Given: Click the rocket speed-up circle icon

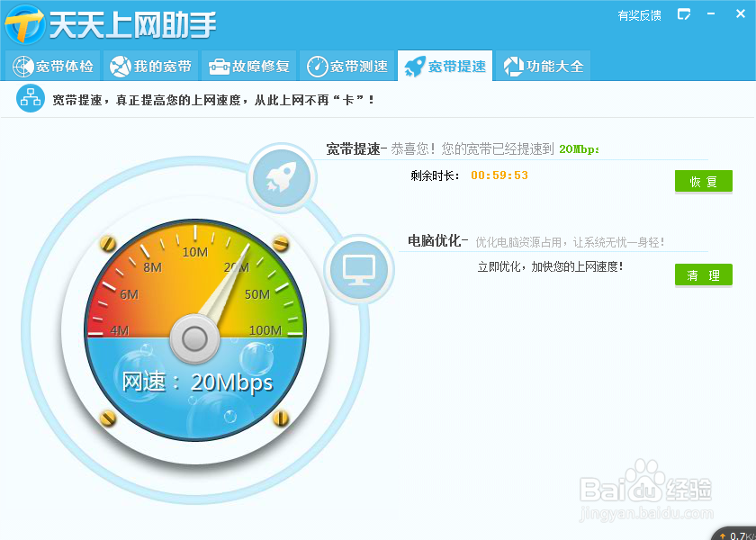Looking at the screenshot, I should 282,178.
